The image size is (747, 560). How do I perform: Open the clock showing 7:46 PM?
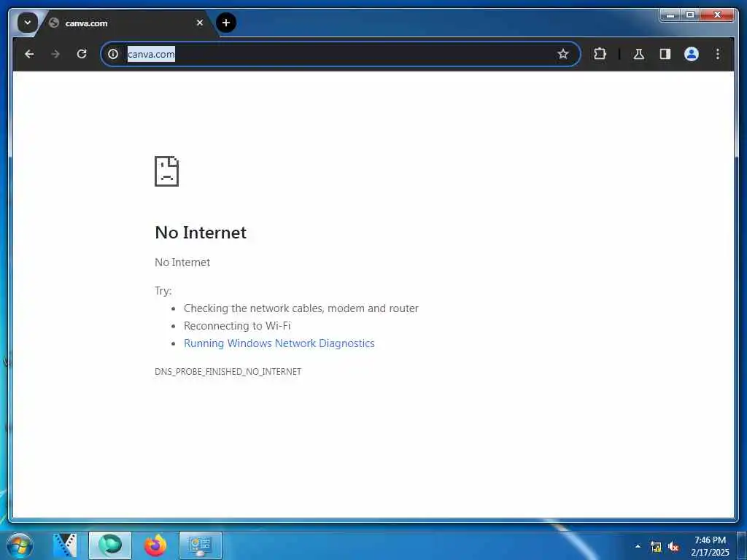click(710, 546)
